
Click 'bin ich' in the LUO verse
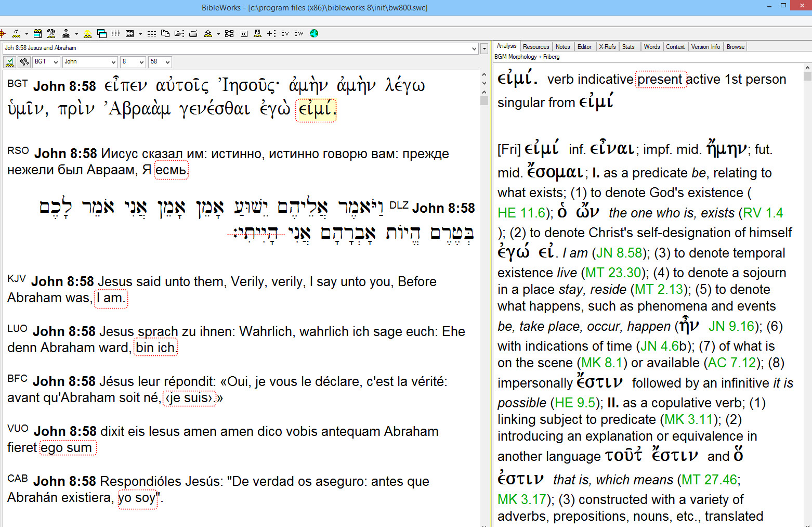tap(155, 348)
